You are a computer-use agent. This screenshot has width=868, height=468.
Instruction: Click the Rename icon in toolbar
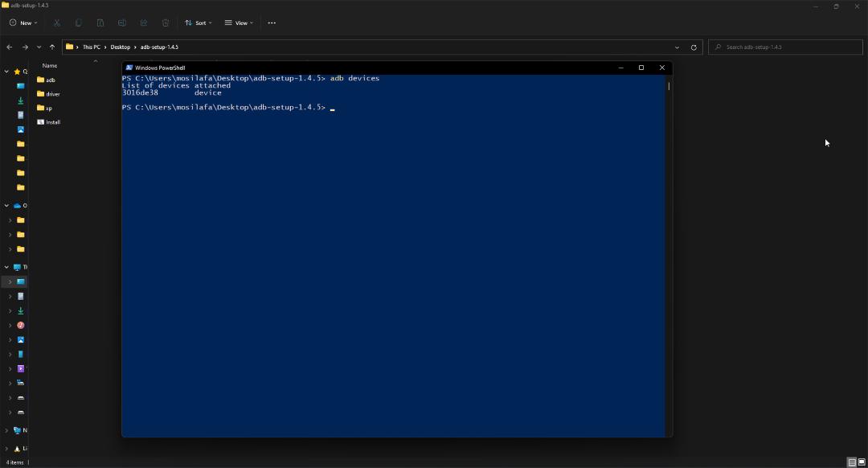(122, 23)
